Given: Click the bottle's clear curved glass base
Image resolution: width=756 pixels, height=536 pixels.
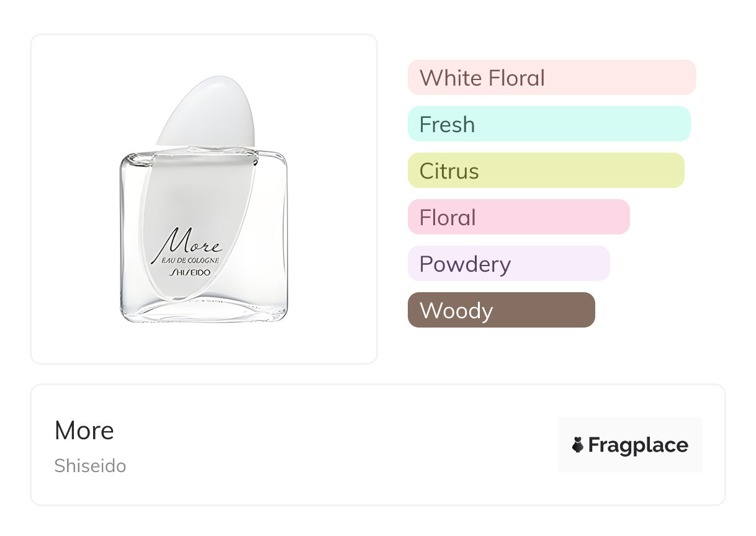Looking at the screenshot, I should point(204,311).
